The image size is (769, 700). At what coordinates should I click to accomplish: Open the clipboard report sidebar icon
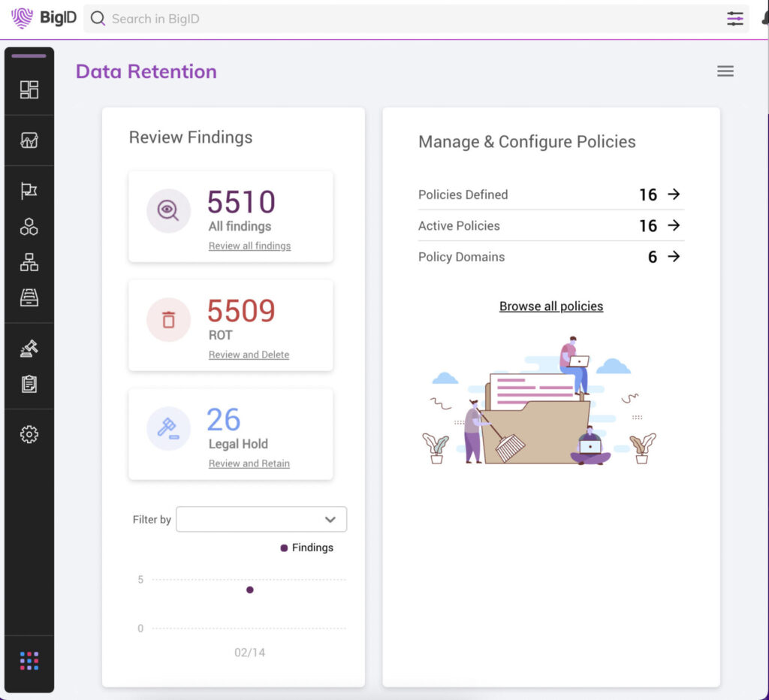[x=29, y=384]
